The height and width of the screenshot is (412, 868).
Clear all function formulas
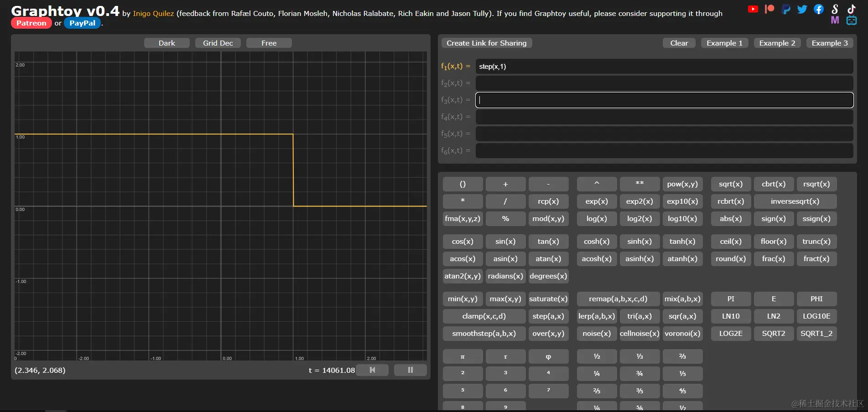[x=678, y=43]
